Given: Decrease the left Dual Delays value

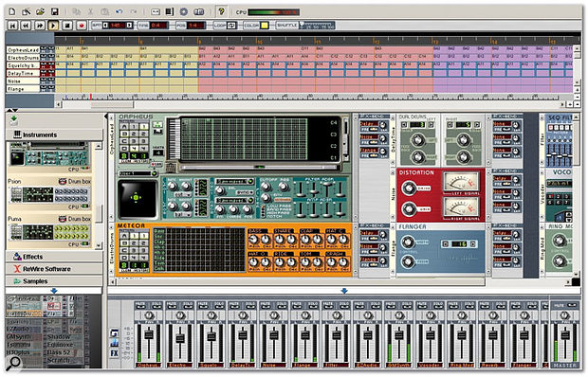Looking at the screenshot, I should (404, 125).
